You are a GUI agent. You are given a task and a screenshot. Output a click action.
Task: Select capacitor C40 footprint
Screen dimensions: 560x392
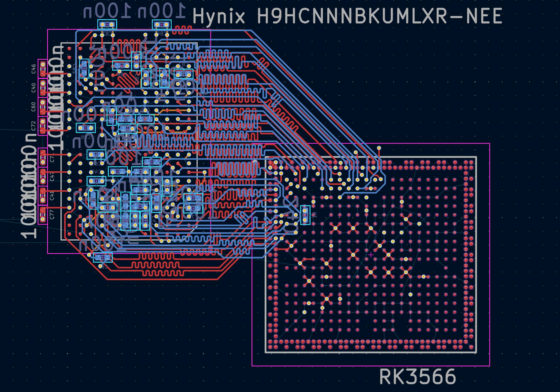[43, 88]
